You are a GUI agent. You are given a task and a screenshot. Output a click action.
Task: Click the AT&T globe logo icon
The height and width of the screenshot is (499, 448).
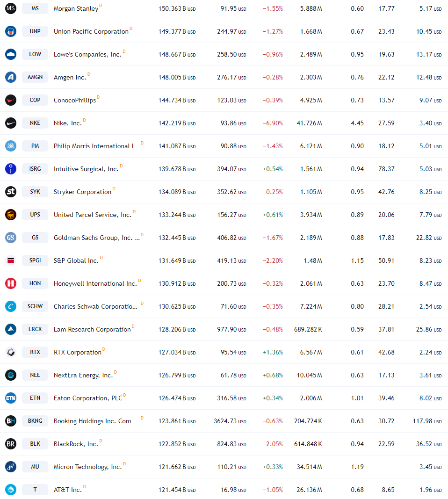11,490
